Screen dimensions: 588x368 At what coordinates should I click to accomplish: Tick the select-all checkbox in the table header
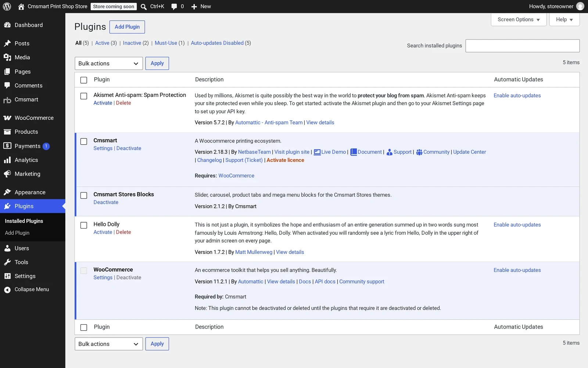(84, 80)
